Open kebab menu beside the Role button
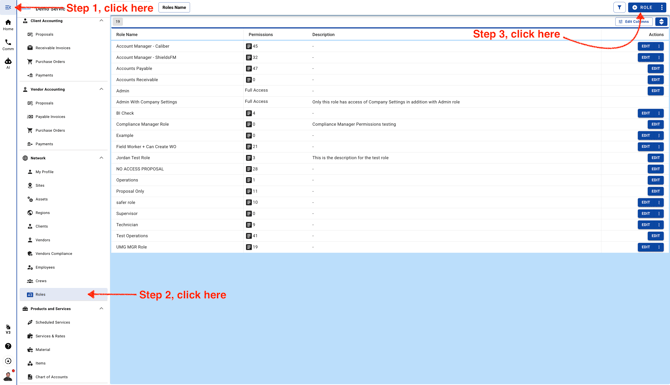This screenshot has width=670, height=385. [661, 7]
